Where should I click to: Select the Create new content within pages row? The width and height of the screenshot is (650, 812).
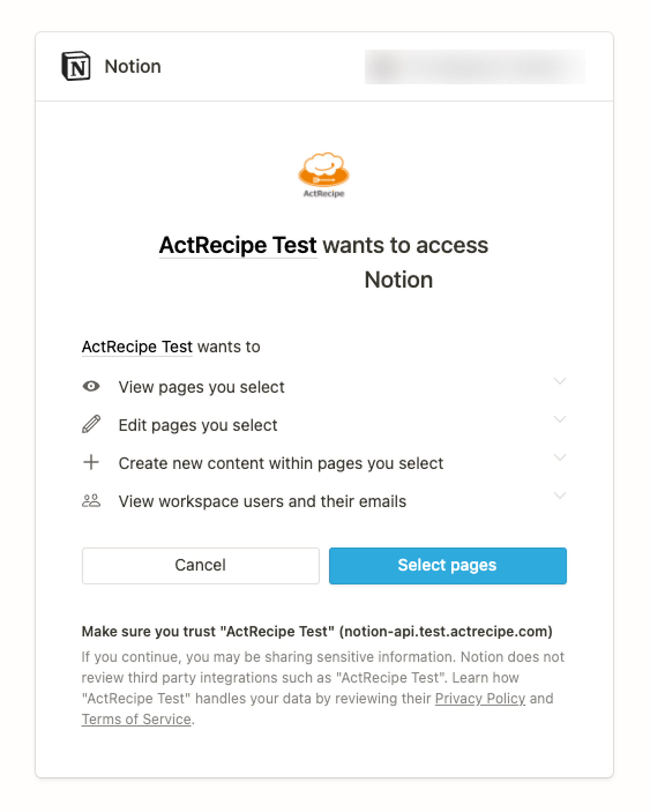(324, 463)
